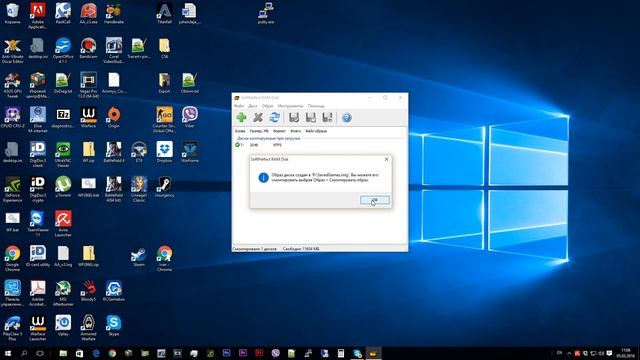640x360 pixels.
Task: Click the Файл образа column header
Action: pos(316,131)
